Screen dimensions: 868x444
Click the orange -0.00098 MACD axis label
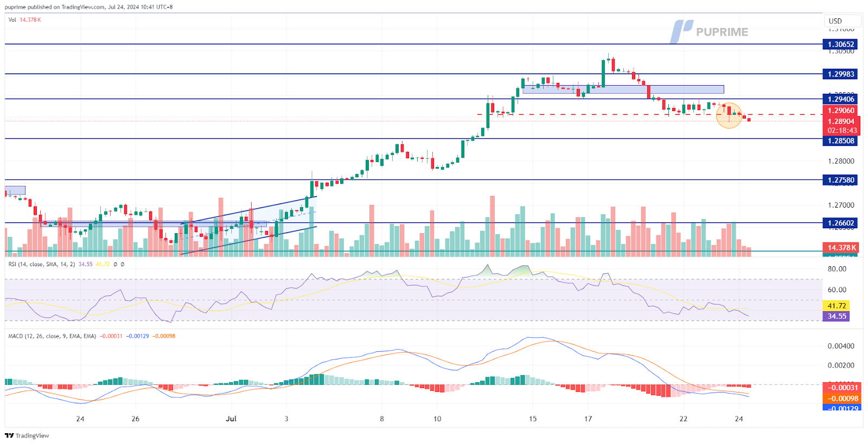tap(843, 398)
